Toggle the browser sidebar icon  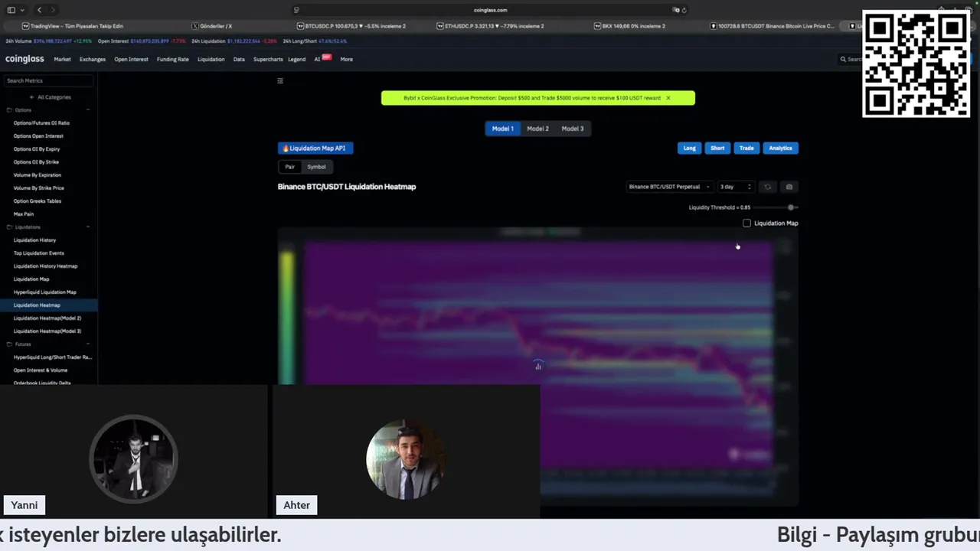[x=11, y=10]
